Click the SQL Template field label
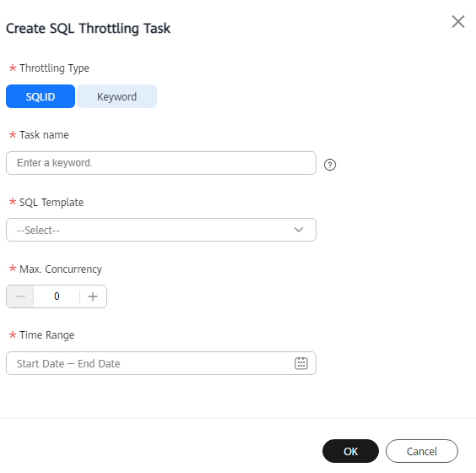The width and height of the screenshot is (476, 473). 51,203
